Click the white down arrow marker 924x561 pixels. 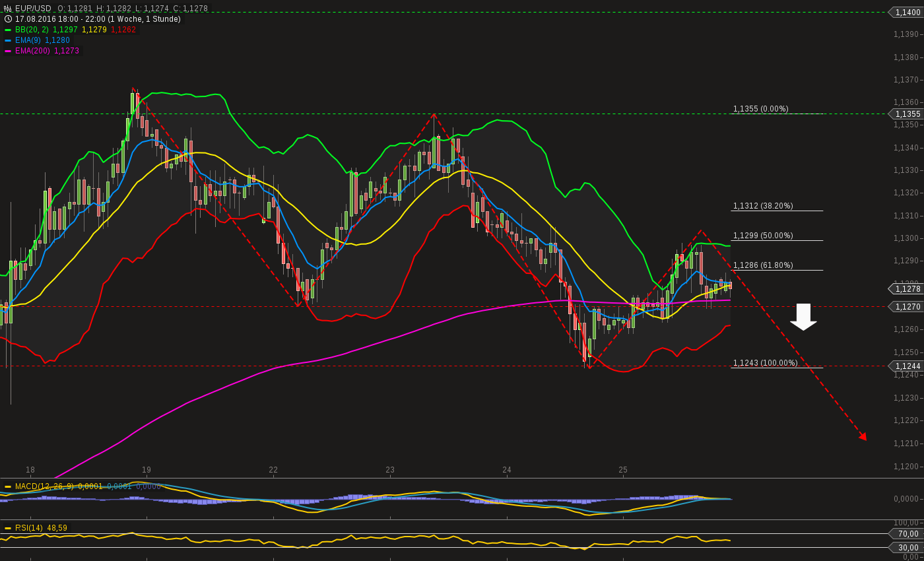pos(803,317)
